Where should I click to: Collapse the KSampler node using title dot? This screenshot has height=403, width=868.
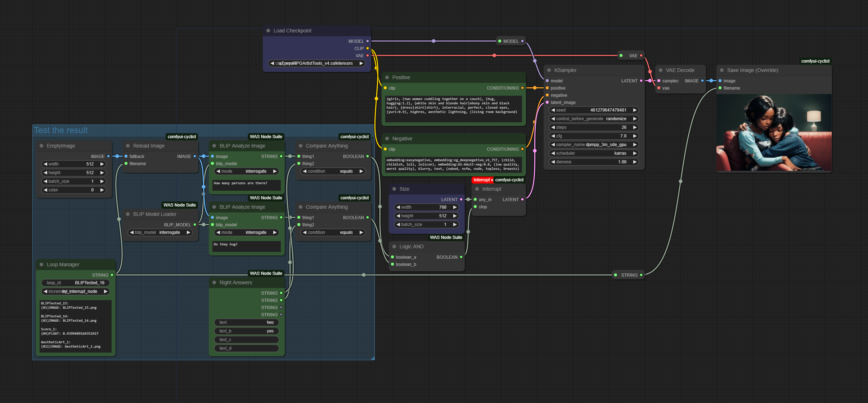coord(549,70)
